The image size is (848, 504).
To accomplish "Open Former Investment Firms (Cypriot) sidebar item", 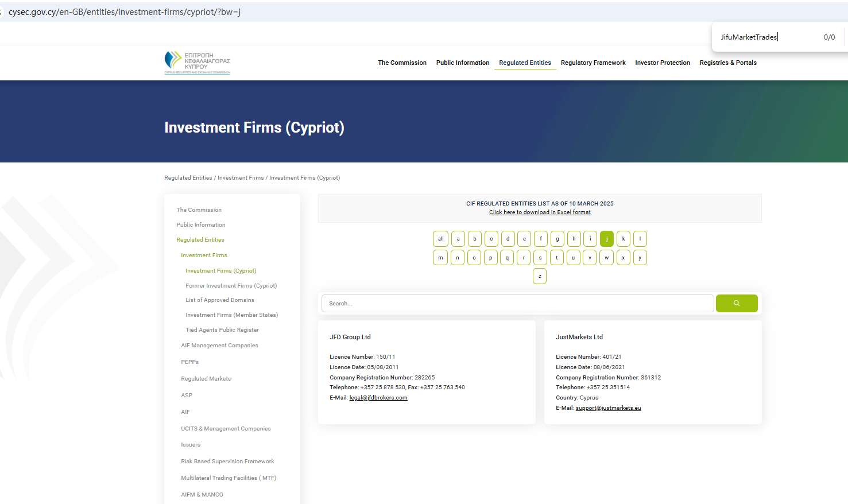I will (231, 286).
